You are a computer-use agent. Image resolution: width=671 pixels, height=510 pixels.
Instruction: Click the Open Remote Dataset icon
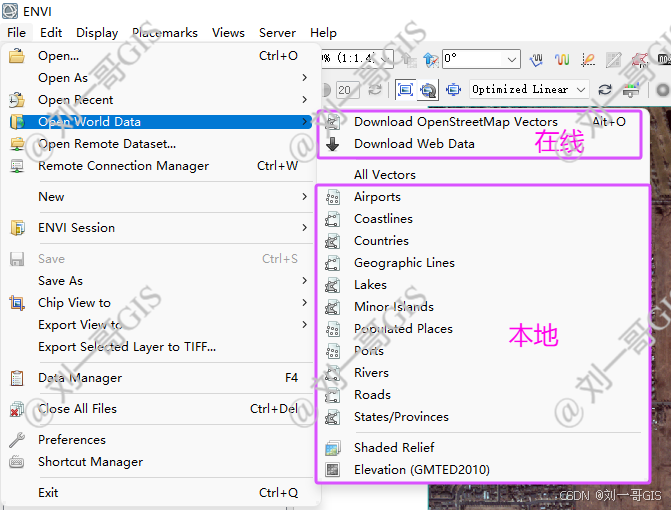coord(17,144)
